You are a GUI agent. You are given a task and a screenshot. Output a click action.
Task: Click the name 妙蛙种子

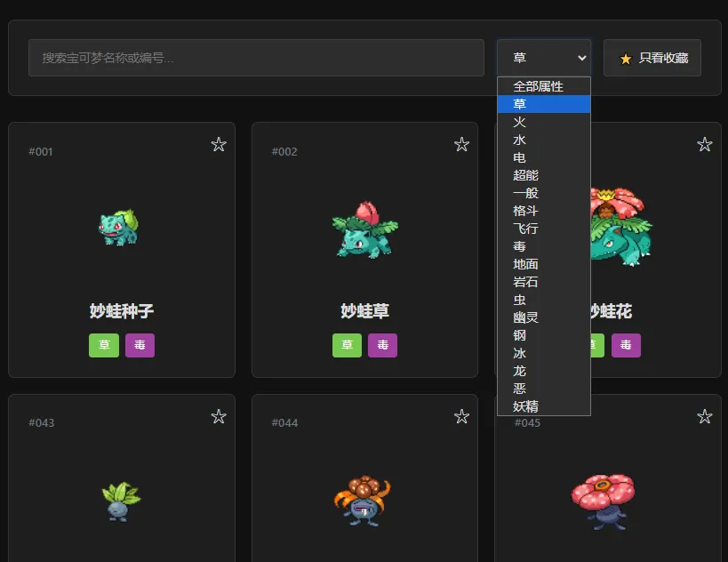click(122, 311)
